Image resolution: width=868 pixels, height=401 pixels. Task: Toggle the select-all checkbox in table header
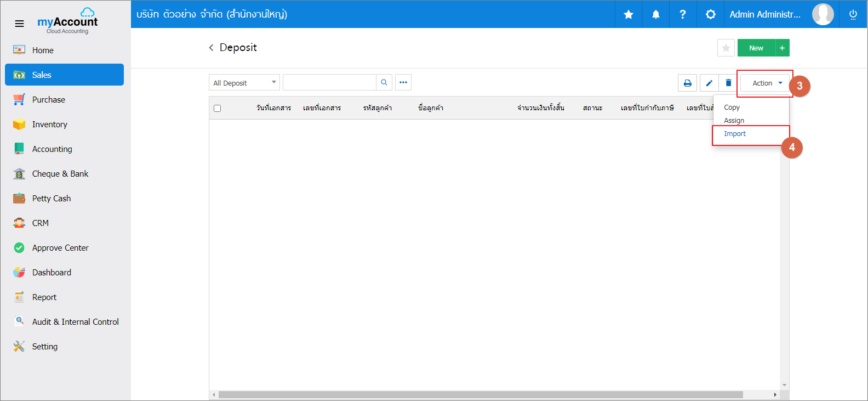click(x=217, y=108)
